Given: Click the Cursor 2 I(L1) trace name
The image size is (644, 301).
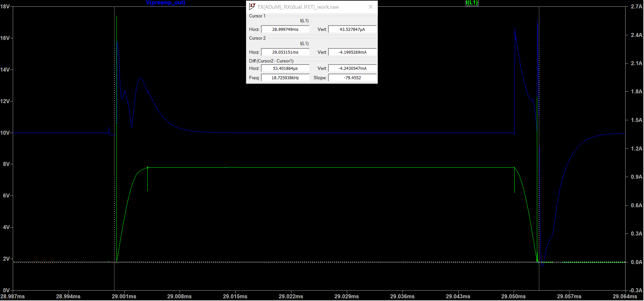Looking at the screenshot, I should [304, 44].
